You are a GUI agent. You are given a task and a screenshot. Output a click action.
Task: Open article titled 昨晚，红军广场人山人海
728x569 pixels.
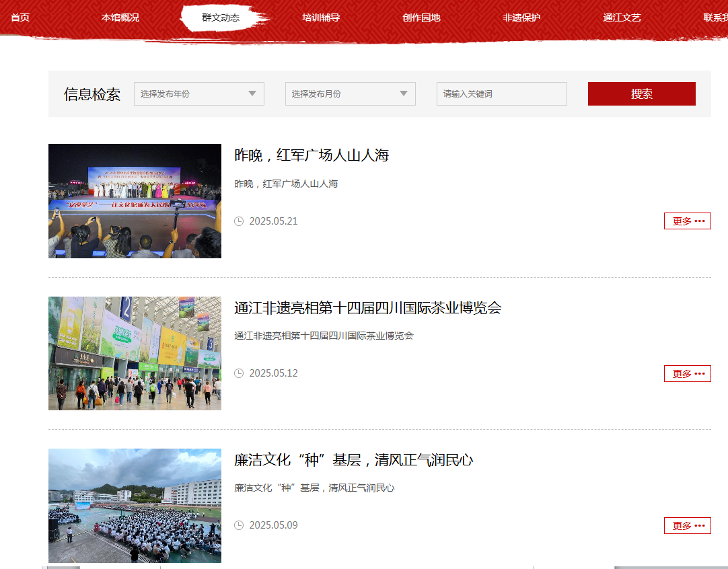tap(312, 155)
